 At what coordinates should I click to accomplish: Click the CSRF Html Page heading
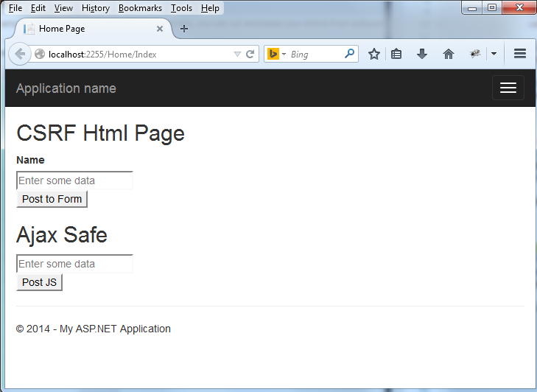pos(100,133)
